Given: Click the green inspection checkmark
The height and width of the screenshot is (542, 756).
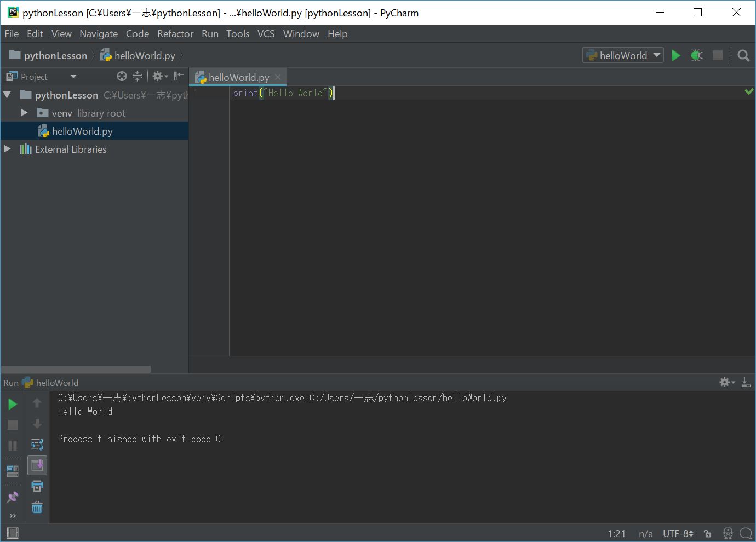Looking at the screenshot, I should 749,91.
